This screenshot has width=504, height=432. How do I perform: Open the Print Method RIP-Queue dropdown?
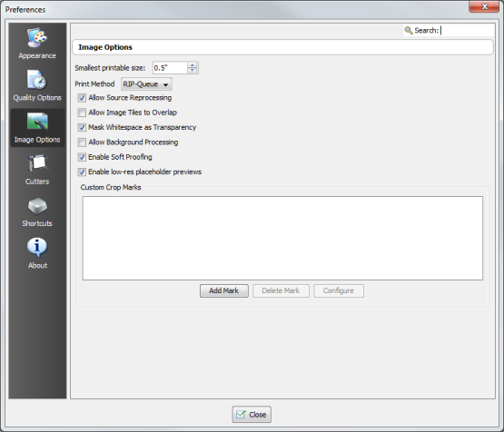coord(146,84)
